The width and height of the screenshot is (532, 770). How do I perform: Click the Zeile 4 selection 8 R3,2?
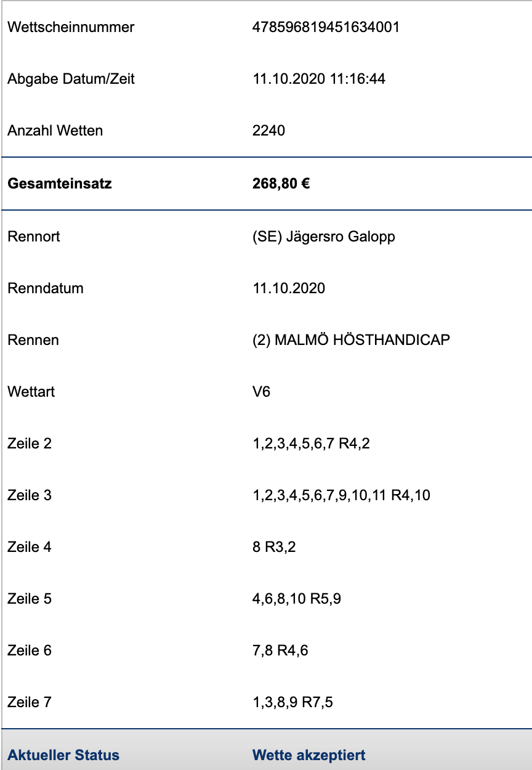click(x=274, y=547)
